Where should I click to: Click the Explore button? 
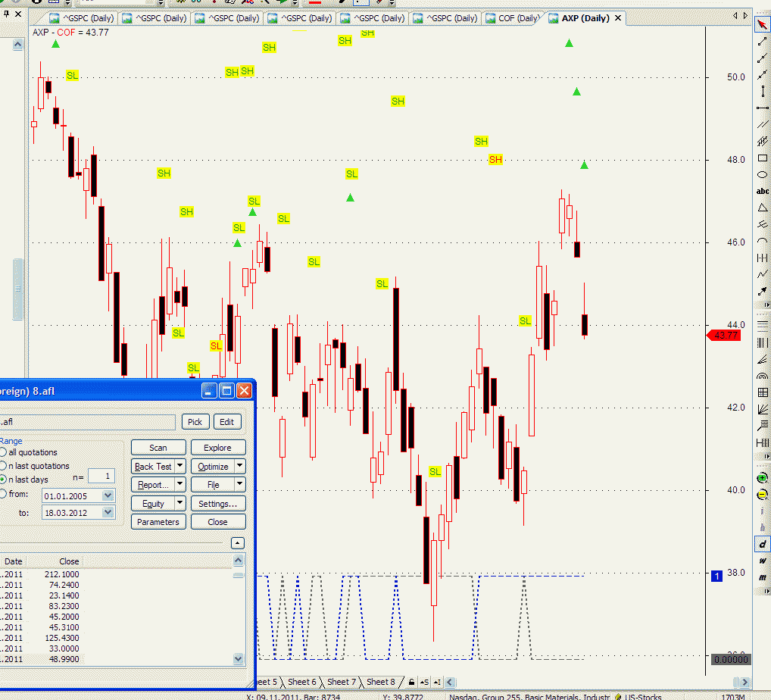(x=218, y=448)
